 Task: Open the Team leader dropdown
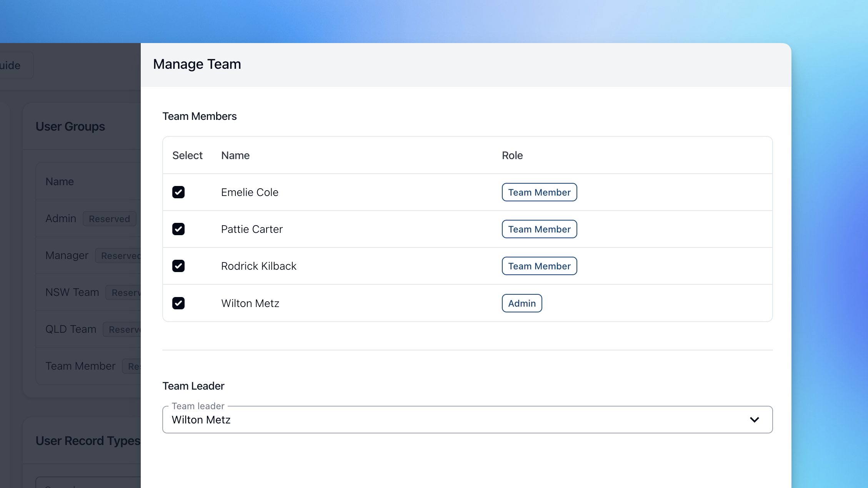click(467, 420)
